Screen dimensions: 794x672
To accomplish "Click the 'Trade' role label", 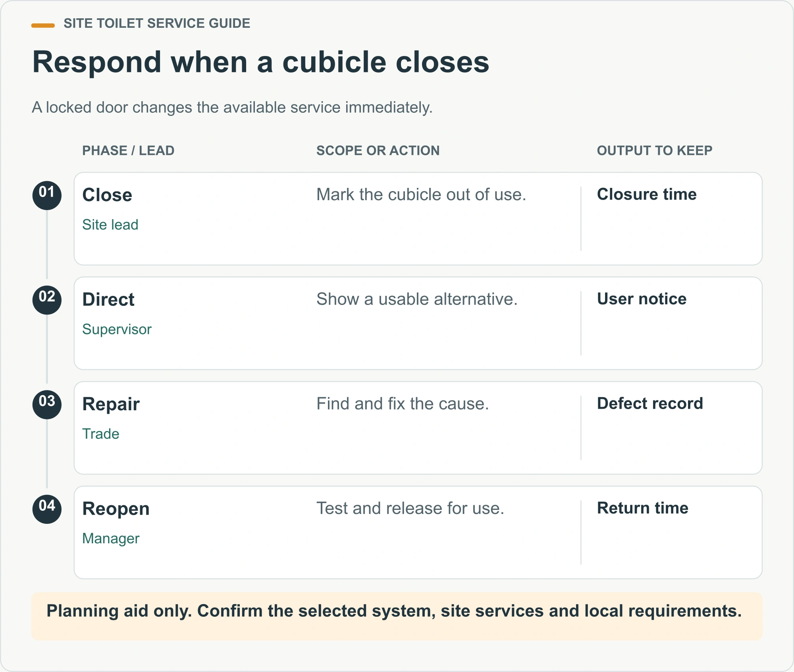I will pyautogui.click(x=101, y=434).
